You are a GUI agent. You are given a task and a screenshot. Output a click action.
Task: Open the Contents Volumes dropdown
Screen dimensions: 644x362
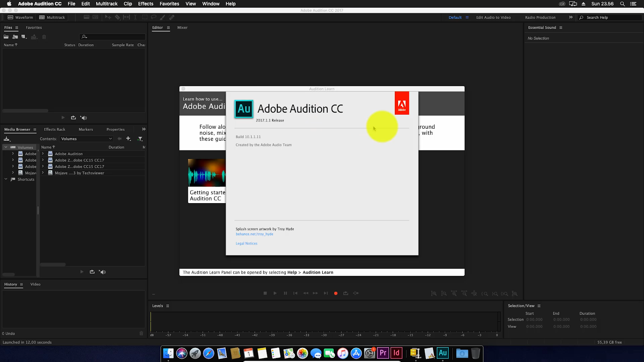pyautogui.click(x=87, y=139)
